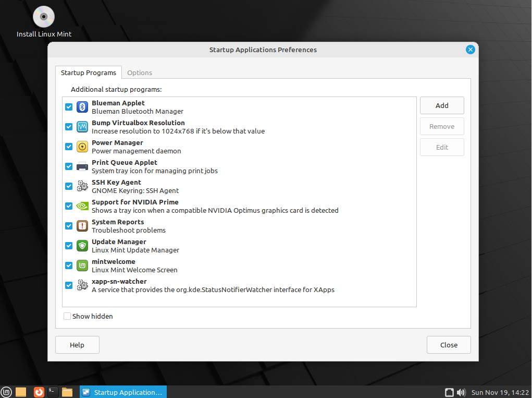532x398 pixels.
Task: Select 'Power management daemon' description
Action: pyautogui.click(x=137, y=151)
